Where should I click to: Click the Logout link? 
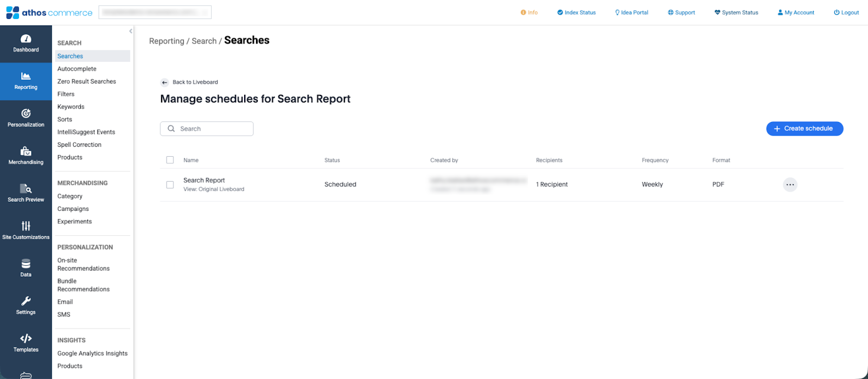point(846,12)
